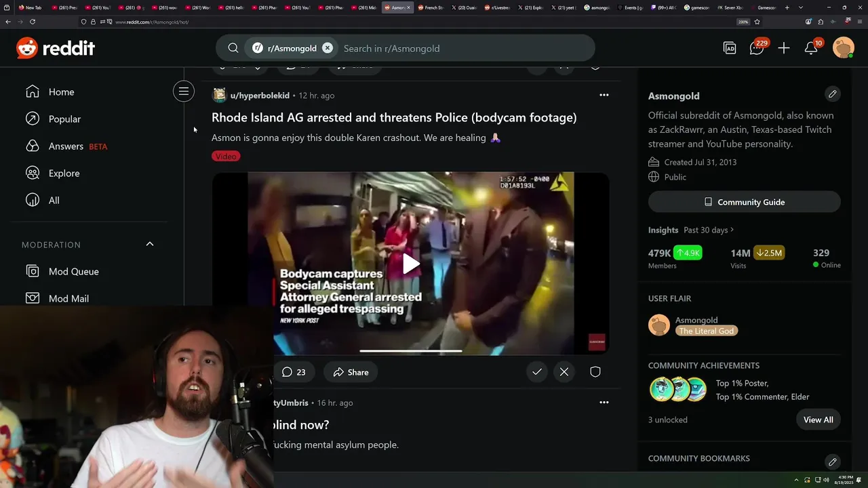Open Rhode Island AG arrested post title
The width and height of the screenshot is (868, 488).
pyautogui.click(x=394, y=117)
